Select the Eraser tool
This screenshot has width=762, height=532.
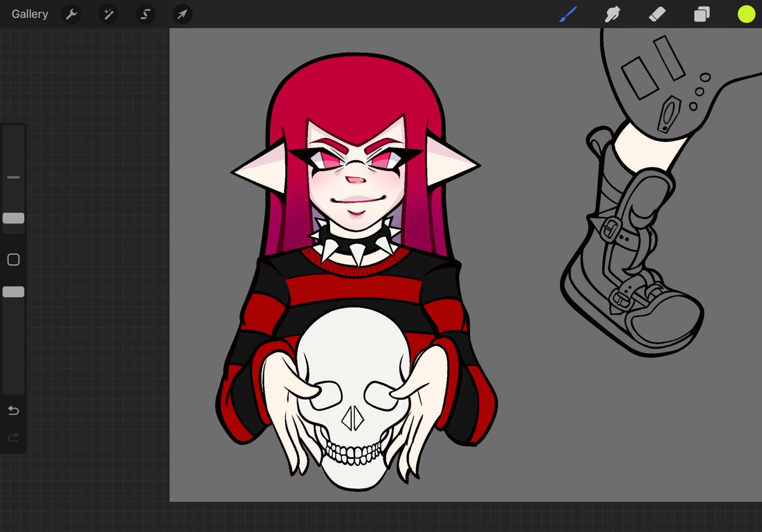(x=657, y=14)
